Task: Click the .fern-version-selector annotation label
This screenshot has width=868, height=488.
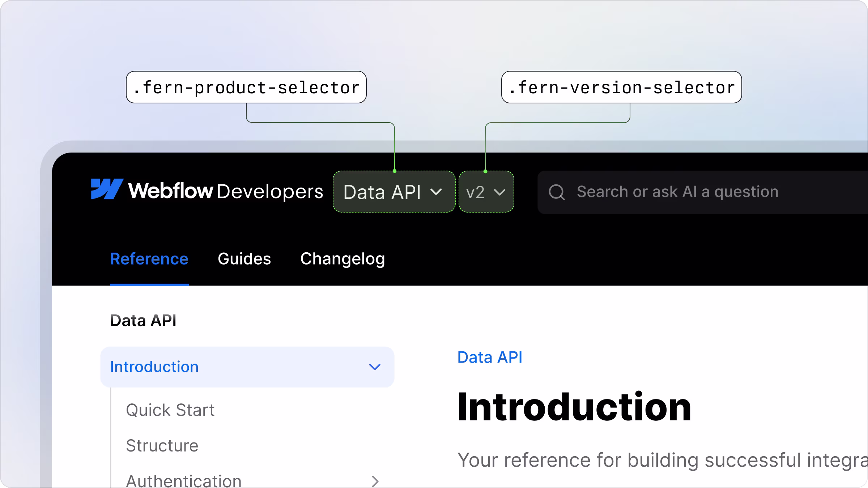Action: pos(621,87)
